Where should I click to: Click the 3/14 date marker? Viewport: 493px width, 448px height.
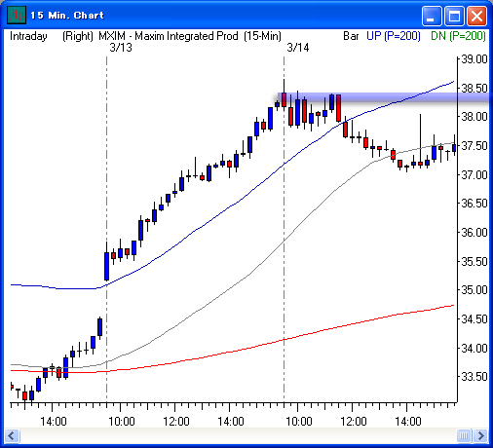point(298,48)
